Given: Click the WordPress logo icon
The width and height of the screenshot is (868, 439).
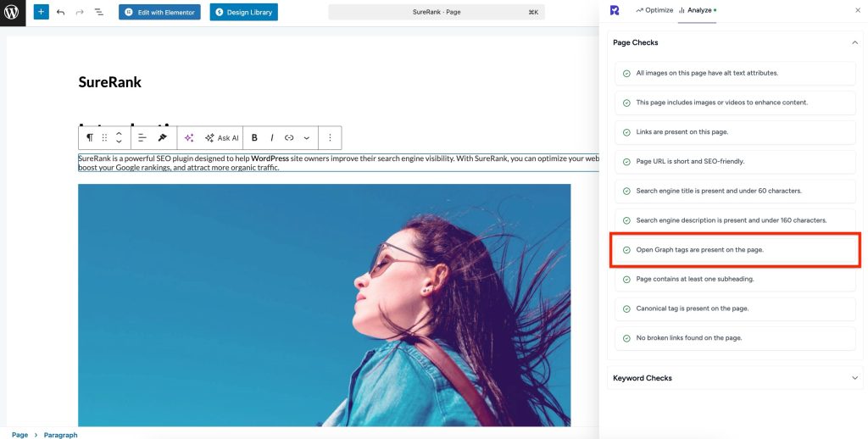Looking at the screenshot, I should click(x=13, y=13).
